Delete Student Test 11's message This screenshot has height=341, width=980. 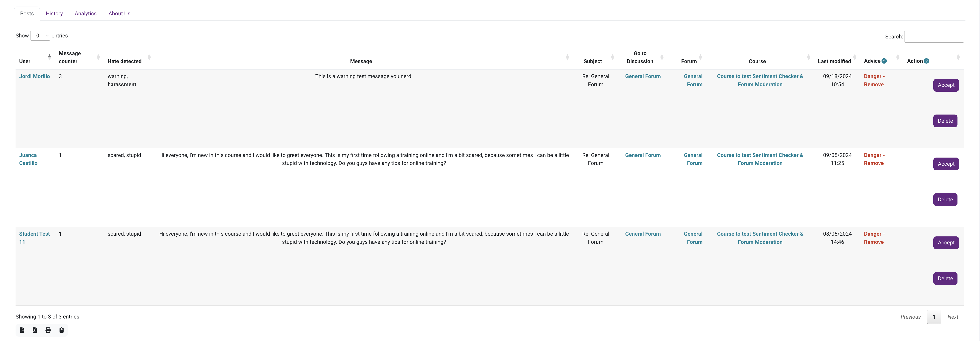click(945, 278)
